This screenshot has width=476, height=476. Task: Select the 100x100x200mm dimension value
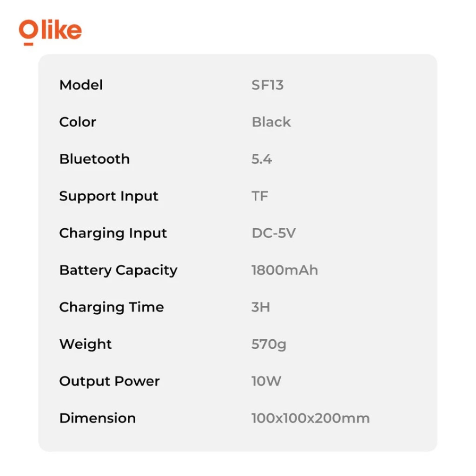(310, 418)
